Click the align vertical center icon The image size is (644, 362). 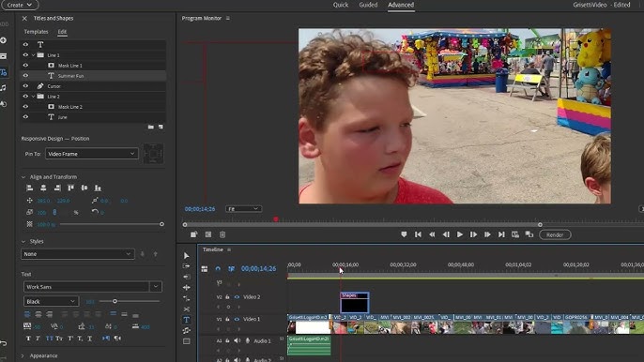[84, 188]
